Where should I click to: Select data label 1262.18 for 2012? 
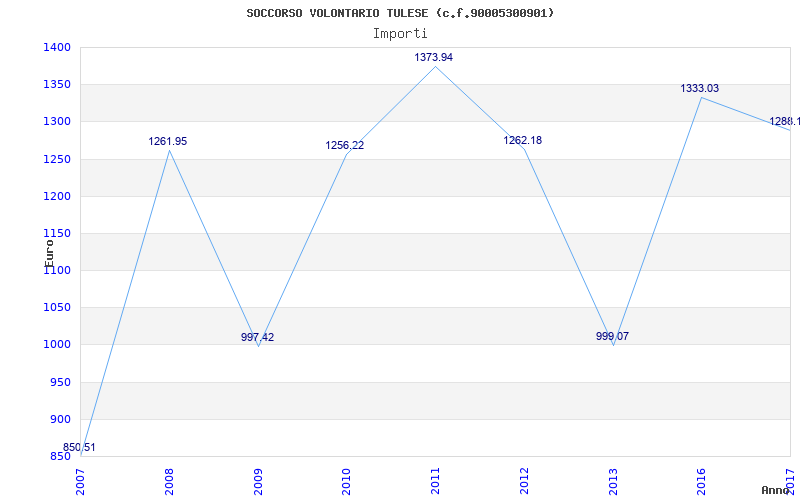click(x=522, y=140)
